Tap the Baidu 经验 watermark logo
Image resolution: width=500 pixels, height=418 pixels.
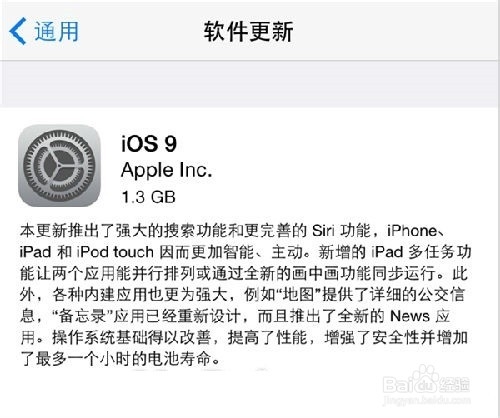pos(426,384)
